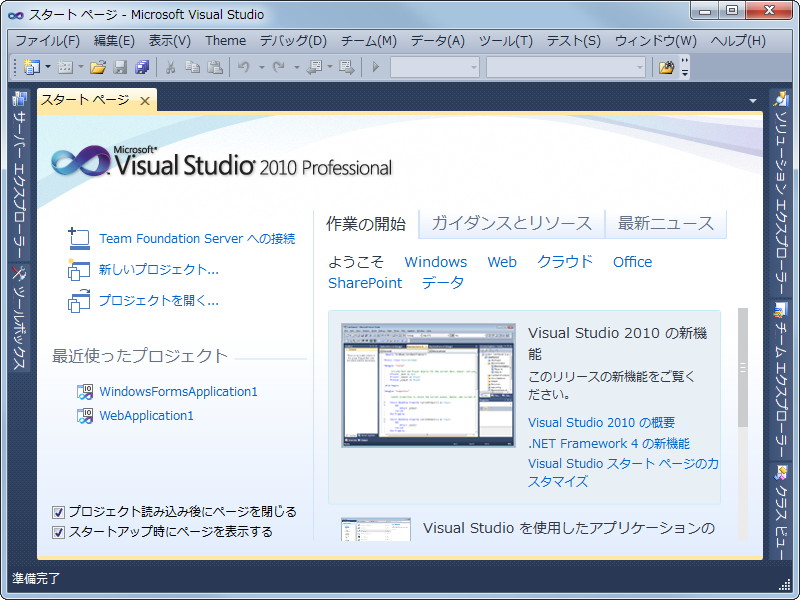Open Visual Studio 2010 の概要 link
800x600 pixels.
coord(602,422)
